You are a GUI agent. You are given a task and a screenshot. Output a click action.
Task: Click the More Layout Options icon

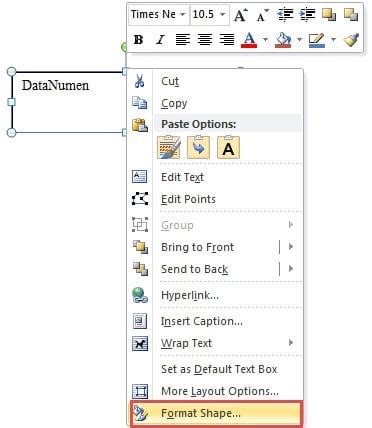[140, 391]
